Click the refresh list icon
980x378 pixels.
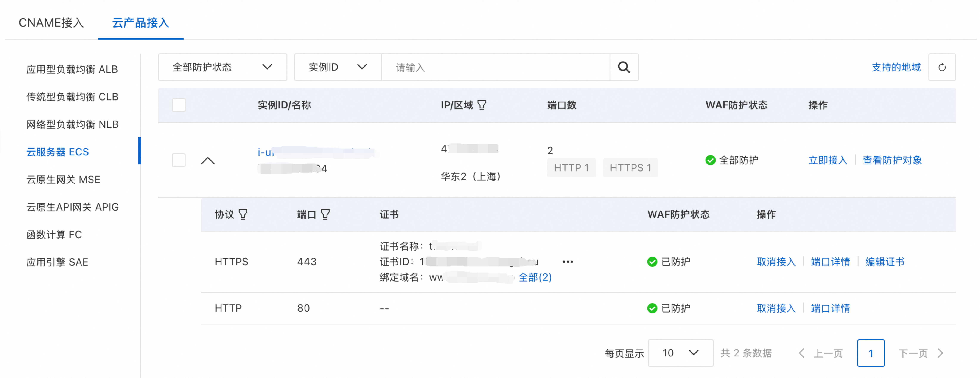coord(942,67)
